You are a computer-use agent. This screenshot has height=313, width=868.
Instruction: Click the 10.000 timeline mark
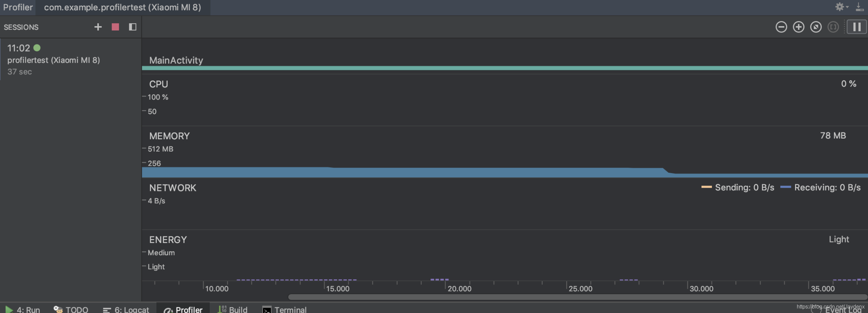coord(217,289)
